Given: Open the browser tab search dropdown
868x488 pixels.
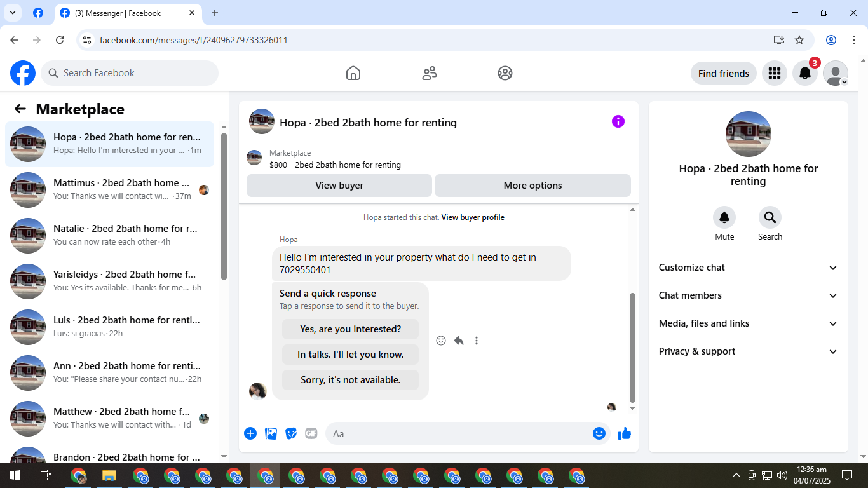Looking at the screenshot, I should pyautogui.click(x=12, y=13).
